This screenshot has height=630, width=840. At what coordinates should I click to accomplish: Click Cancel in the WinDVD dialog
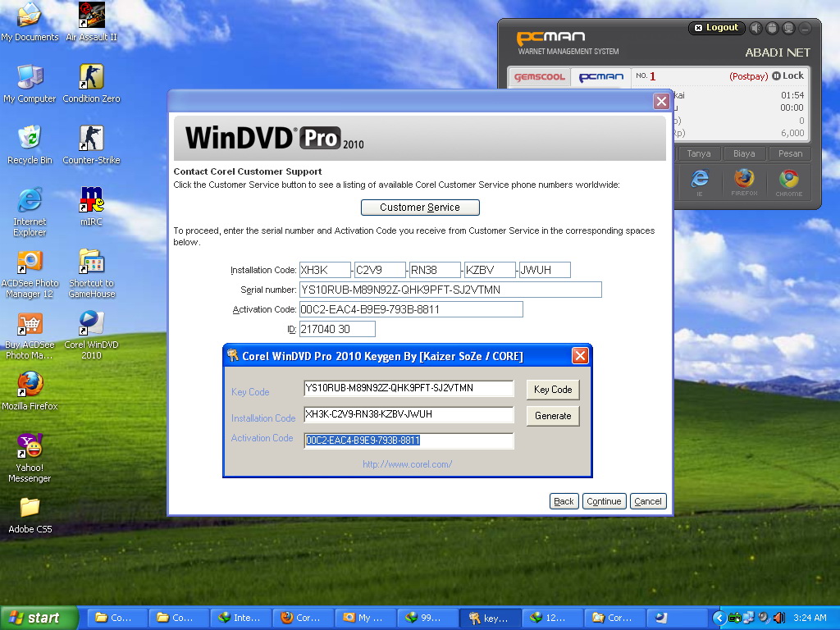pos(648,501)
